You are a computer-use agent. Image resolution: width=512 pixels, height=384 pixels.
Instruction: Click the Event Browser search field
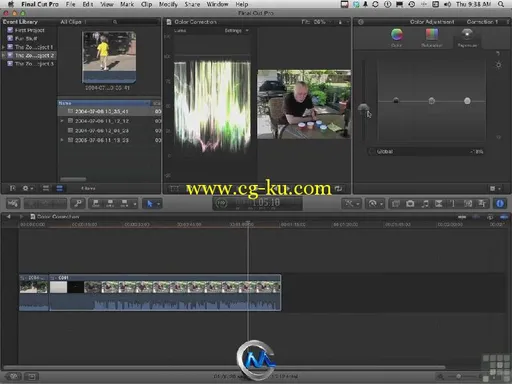point(135,22)
